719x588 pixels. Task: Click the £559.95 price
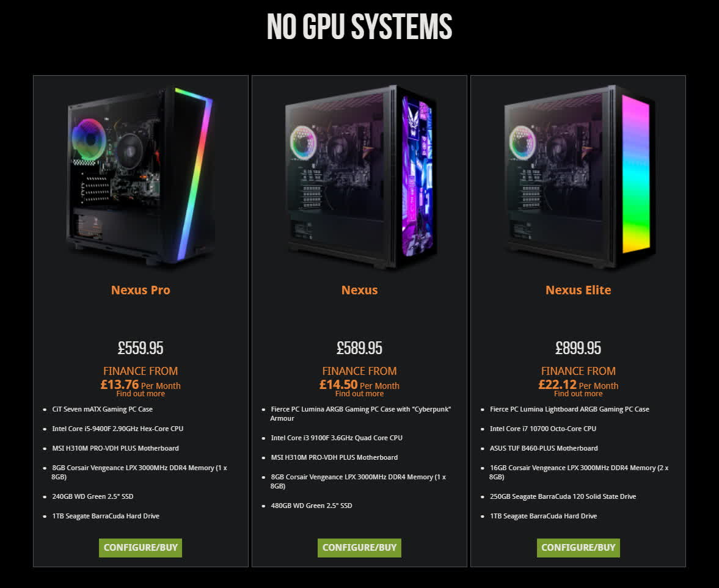141,348
